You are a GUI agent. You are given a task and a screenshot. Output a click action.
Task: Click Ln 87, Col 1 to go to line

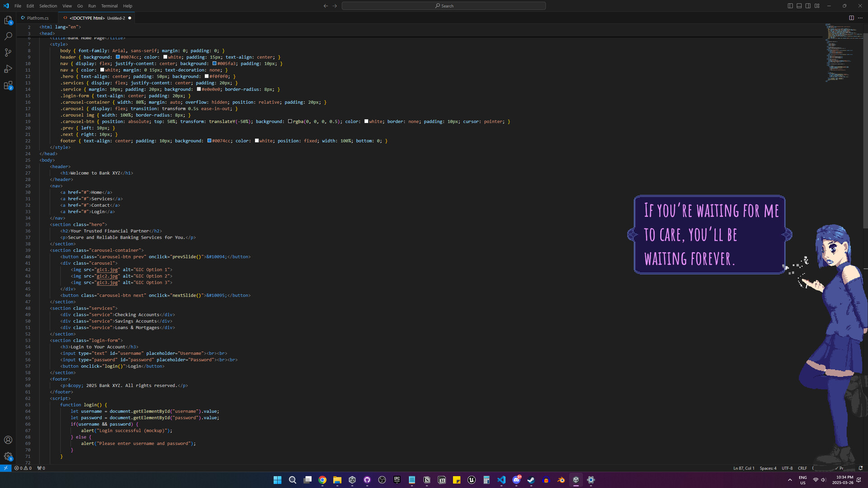pos(743,468)
